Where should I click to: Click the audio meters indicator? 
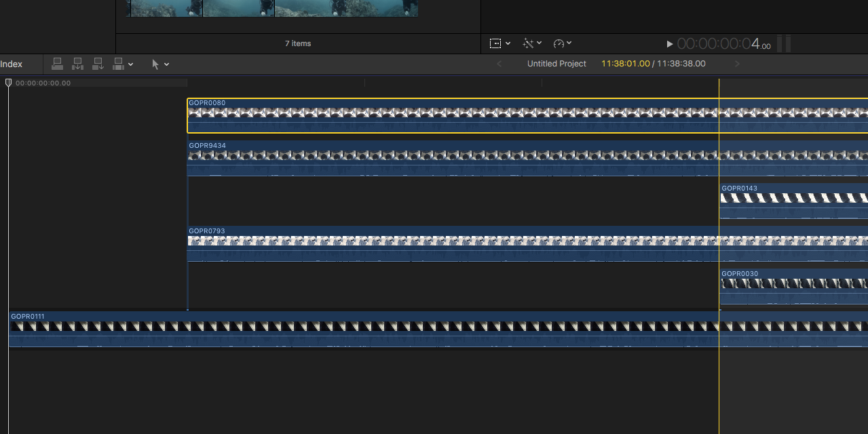pyautogui.click(x=784, y=44)
